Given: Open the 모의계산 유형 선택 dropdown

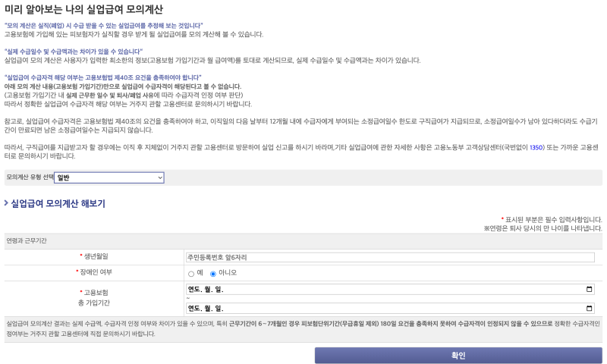Looking at the screenshot, I should [x=109, y=177].
